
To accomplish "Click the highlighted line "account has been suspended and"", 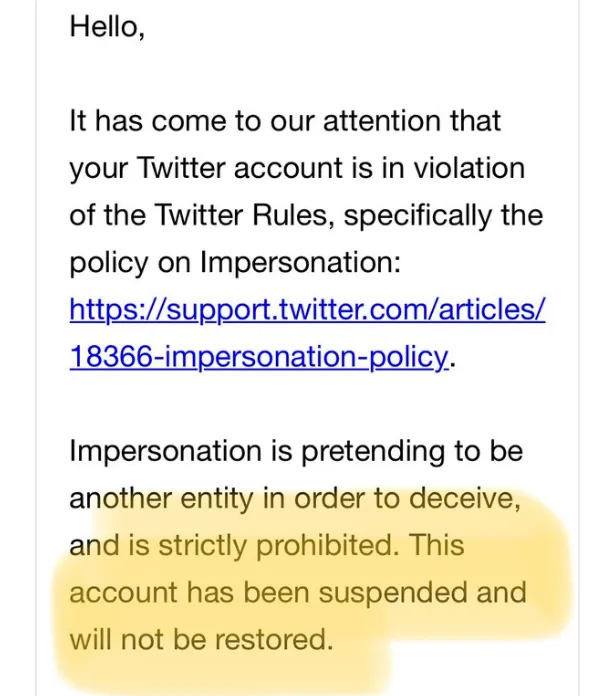I will pyautogui.click(x=298, y=593).
